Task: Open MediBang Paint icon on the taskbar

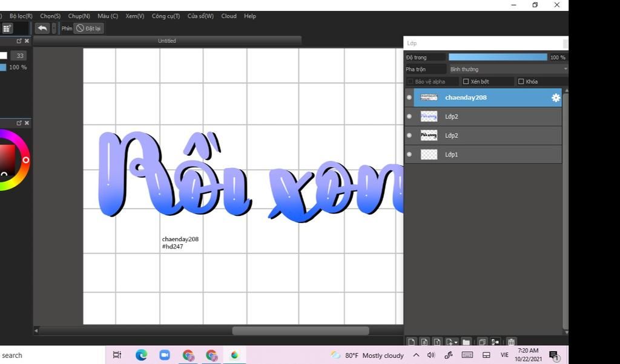Action: click(234, 355)
